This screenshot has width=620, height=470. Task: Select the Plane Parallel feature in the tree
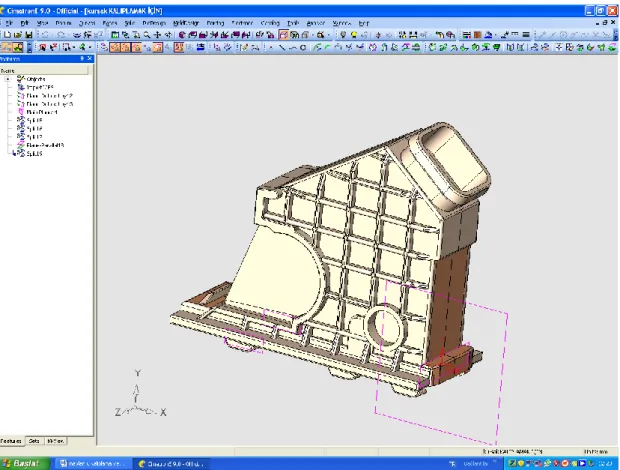[x=45, y=145]
